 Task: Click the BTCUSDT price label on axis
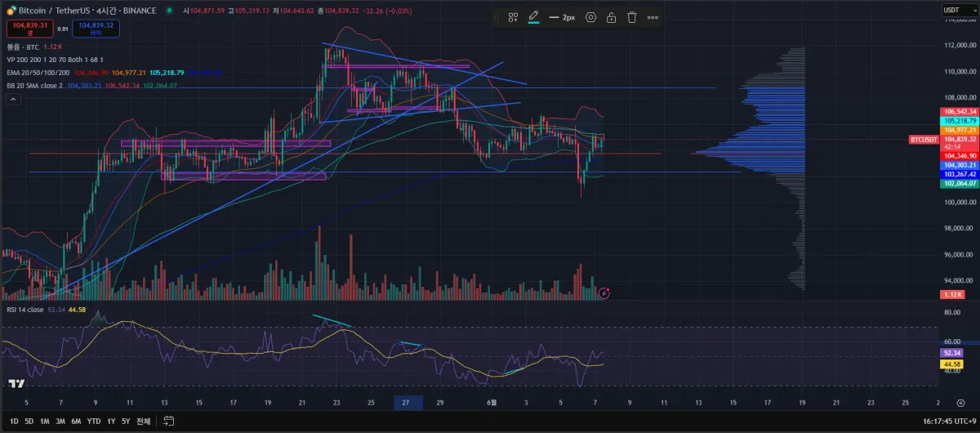pyautogui.click(x=924, y=139)
